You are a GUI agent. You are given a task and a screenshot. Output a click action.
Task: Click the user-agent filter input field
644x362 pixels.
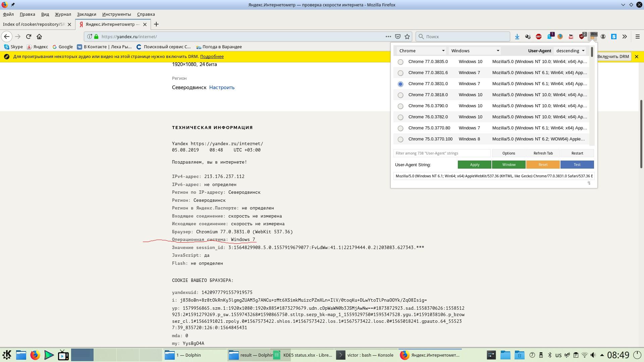point(441,153)
